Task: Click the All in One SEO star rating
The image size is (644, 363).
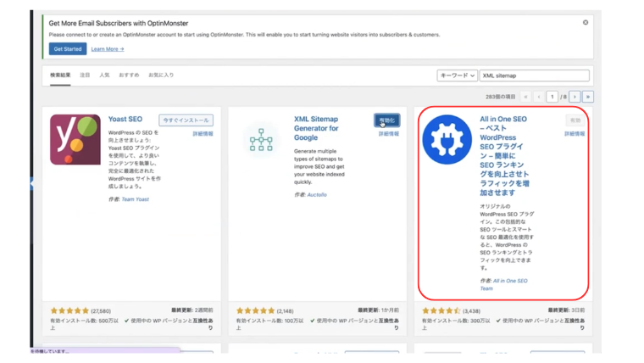Action: point(441,310)
